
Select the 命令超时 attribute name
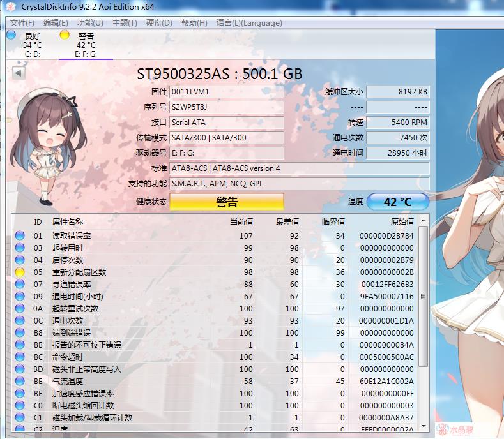pos(68,357)
